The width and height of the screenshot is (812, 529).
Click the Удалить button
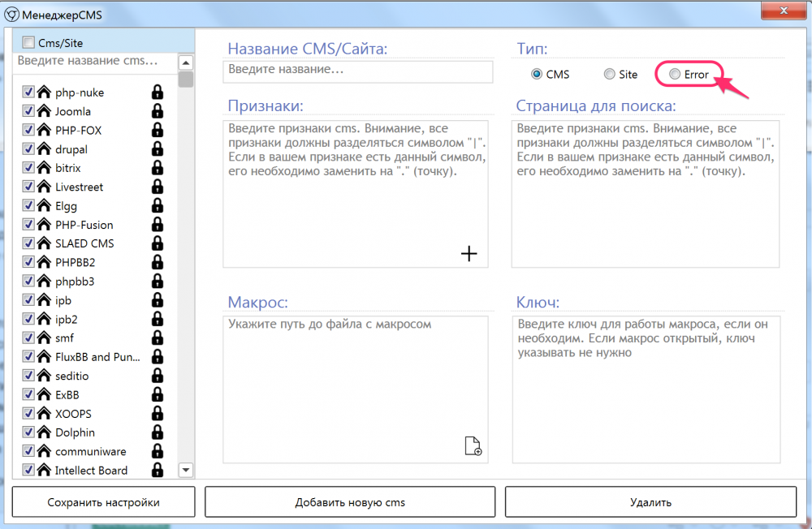point(650,501)
